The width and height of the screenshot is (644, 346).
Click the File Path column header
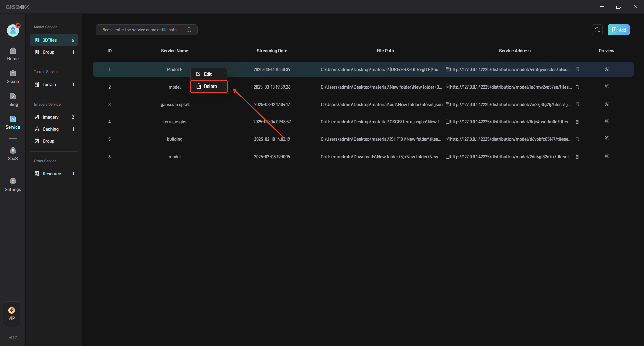[x=385, y=51]
